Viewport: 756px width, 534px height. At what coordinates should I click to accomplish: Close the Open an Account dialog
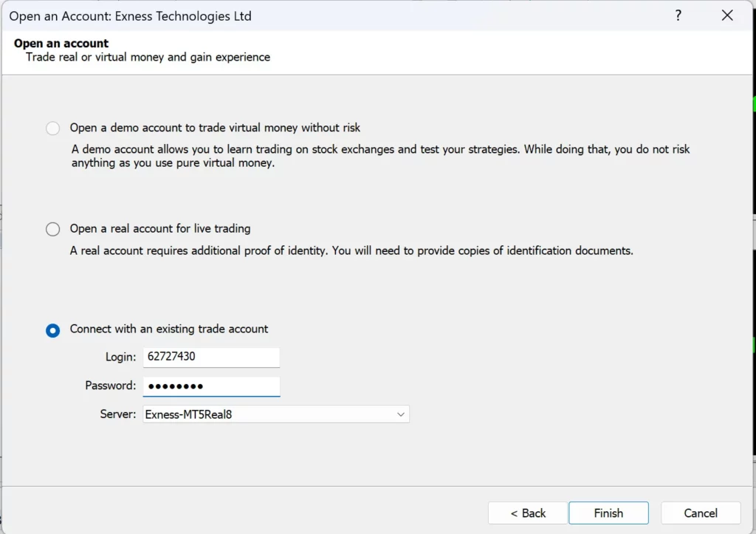click(x=727, y=16)
